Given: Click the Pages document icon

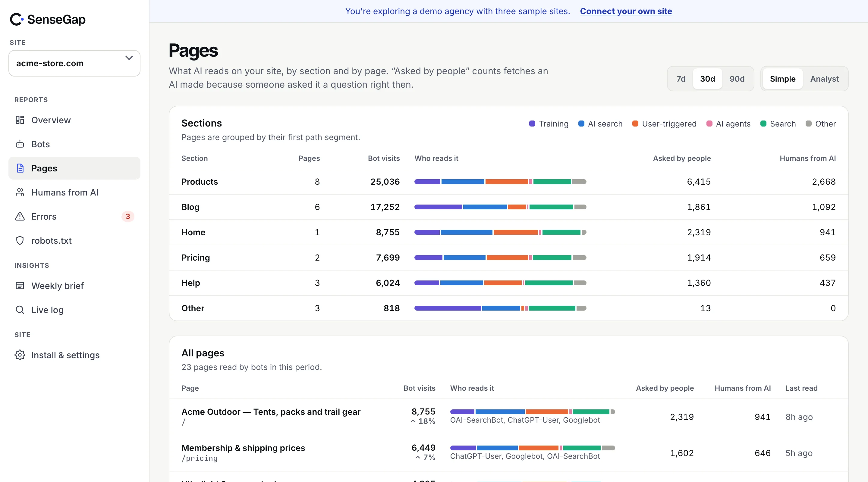Looking at the screenshot, I should 20,168.
